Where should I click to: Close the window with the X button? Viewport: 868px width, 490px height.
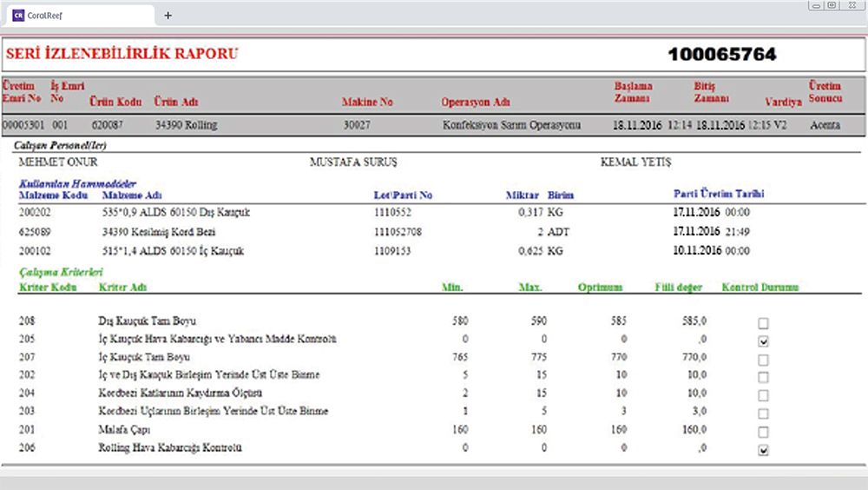tap(852, 6)
